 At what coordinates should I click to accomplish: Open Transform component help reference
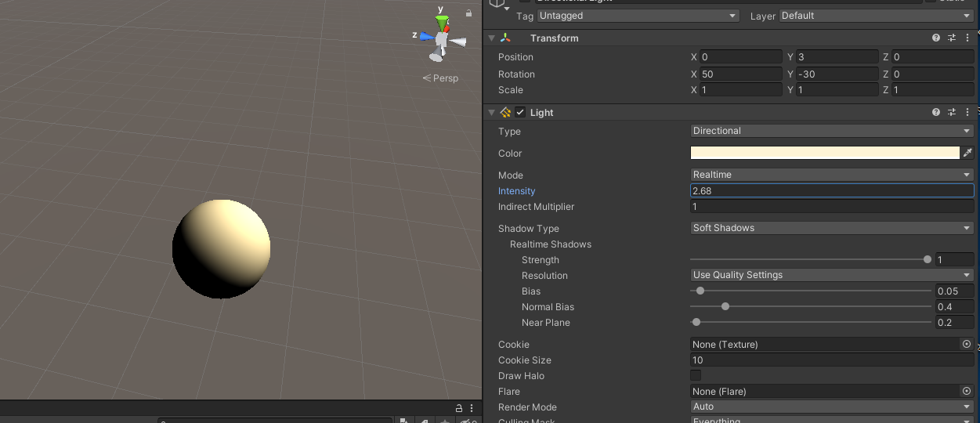coord(936,38)
